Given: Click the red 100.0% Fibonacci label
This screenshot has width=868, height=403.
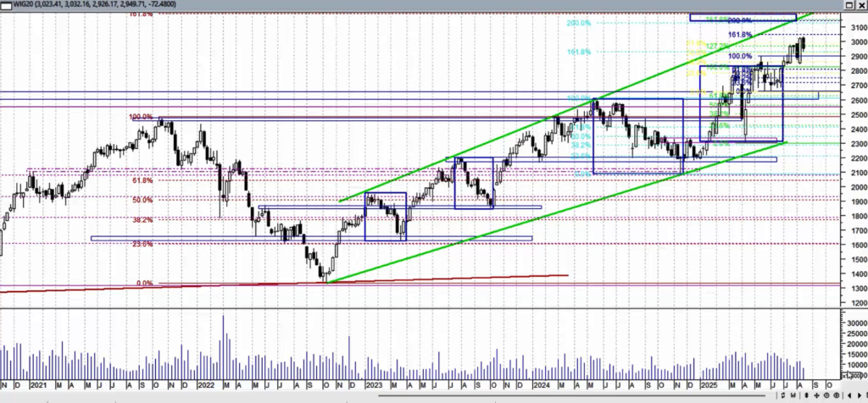Looking at the screenshot, I should [x=142, y=118].
